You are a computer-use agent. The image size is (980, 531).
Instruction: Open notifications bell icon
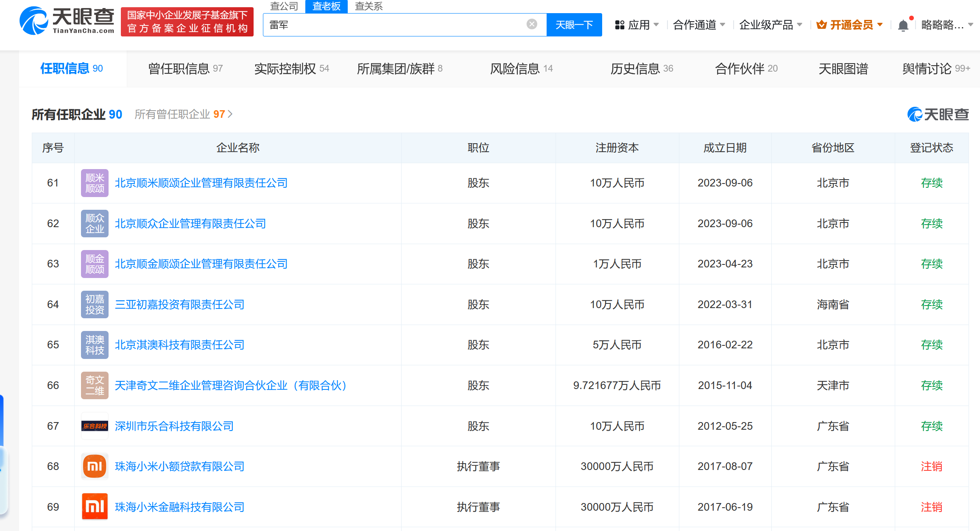[903, 25]
